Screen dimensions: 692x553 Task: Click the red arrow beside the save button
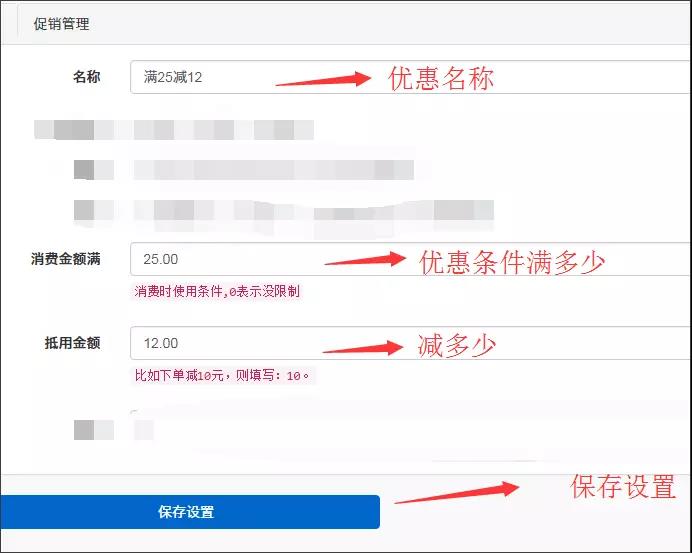point(457,492)
